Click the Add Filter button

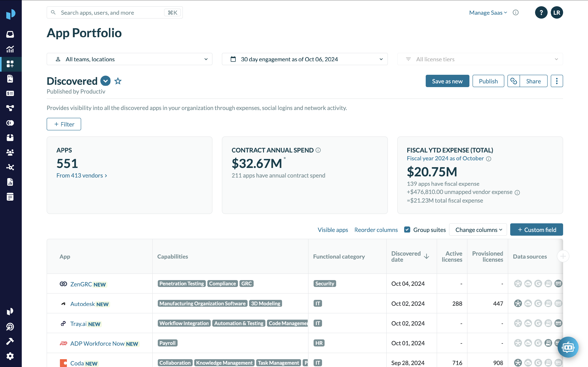point(64,124)
